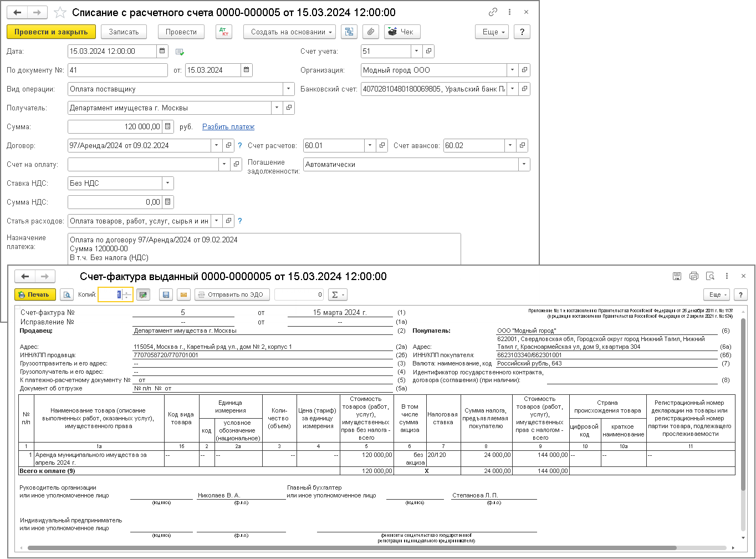
Task: Click the Разбить платеж link
Action: click(228, 127)
